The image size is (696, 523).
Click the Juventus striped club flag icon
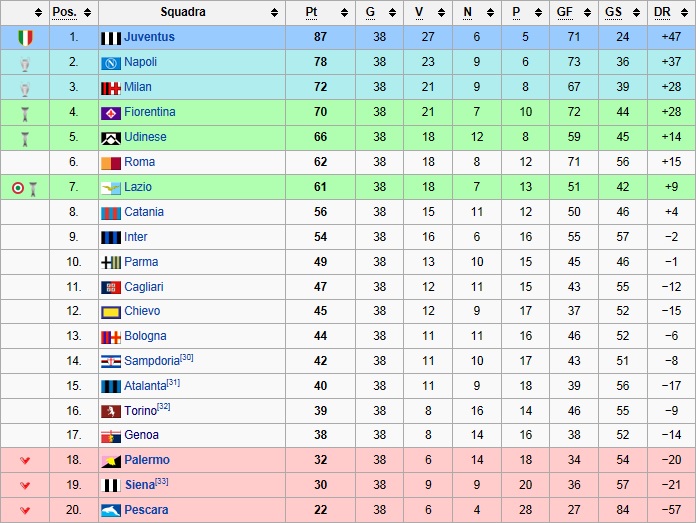111,38
